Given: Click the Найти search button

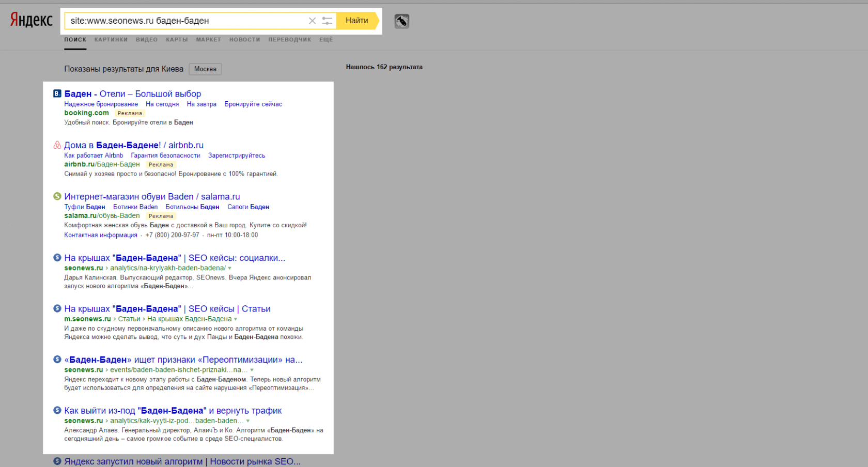Looking at the screenshot, I should [x=357, y=21].
